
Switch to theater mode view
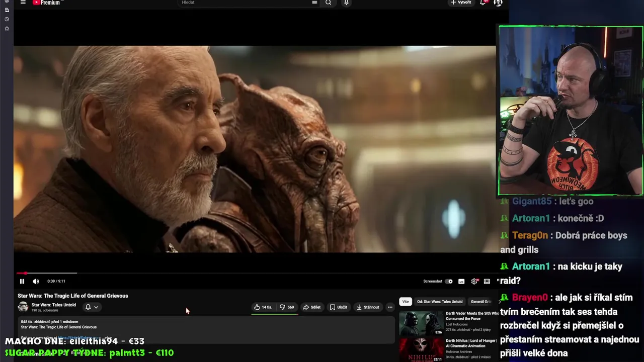(x=487, y=282)
